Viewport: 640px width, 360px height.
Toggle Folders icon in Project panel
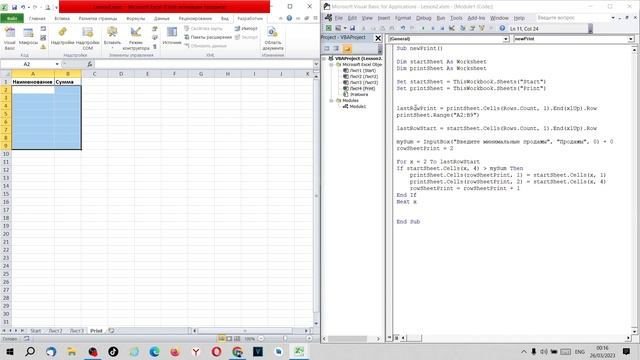tap(347, 49)
